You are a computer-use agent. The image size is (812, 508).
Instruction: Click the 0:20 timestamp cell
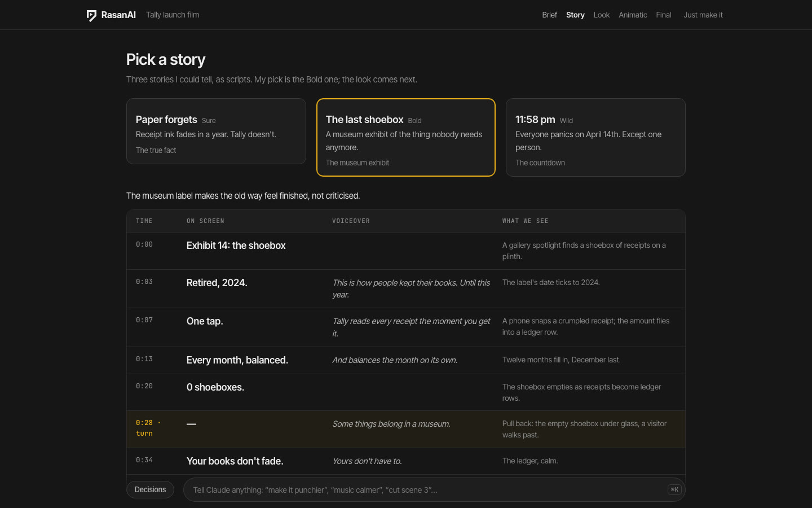pos(144,386)
